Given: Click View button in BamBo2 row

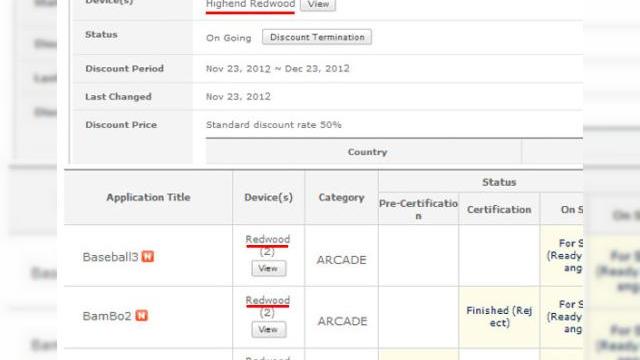Looking at the screenshot, I should point(269,329).
